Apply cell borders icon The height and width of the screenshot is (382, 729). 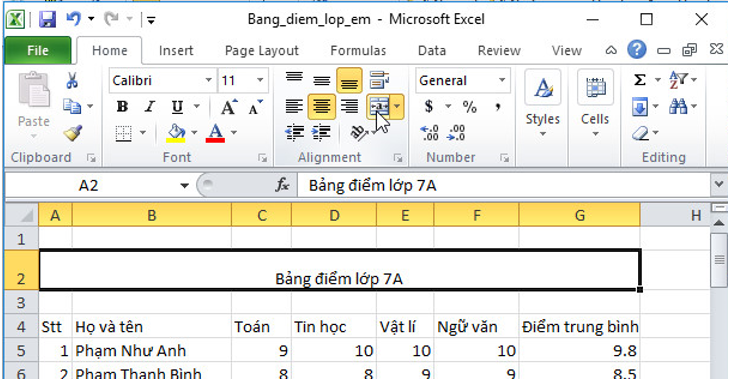coord(124,134)
